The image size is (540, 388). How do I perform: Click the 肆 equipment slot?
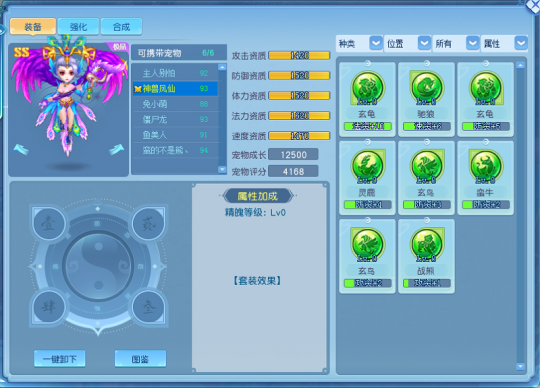coord(49,307)
